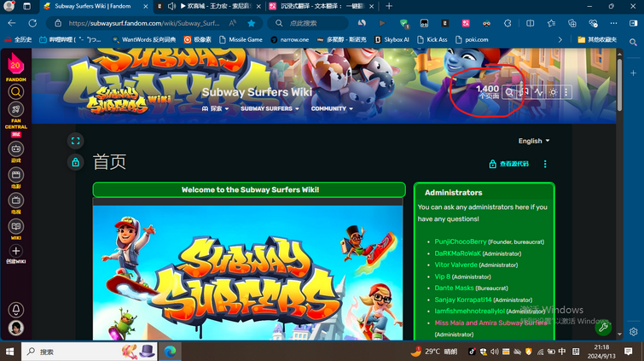Click the Subway Surfers wiki logo
Viewport: 644px width, 361px height.
(128, 102)
